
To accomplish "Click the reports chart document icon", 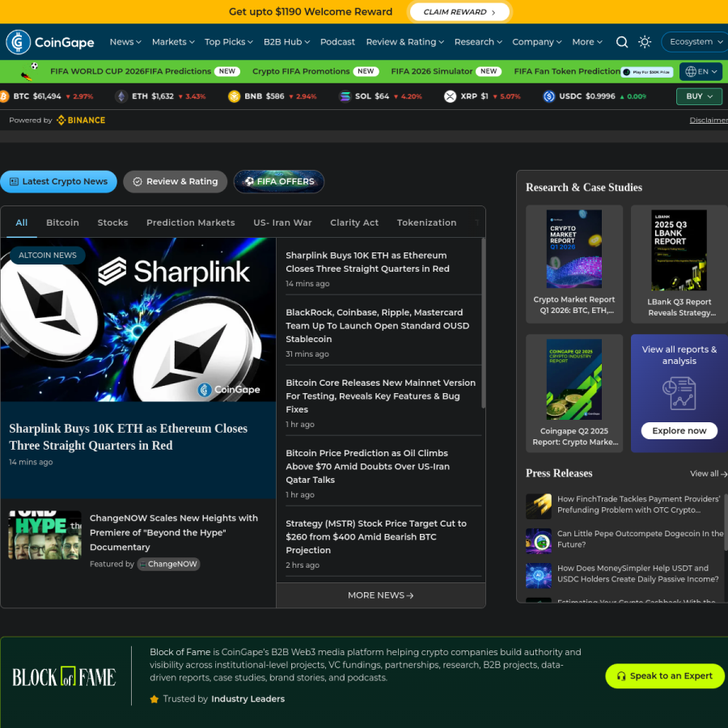I will [679, 393].
